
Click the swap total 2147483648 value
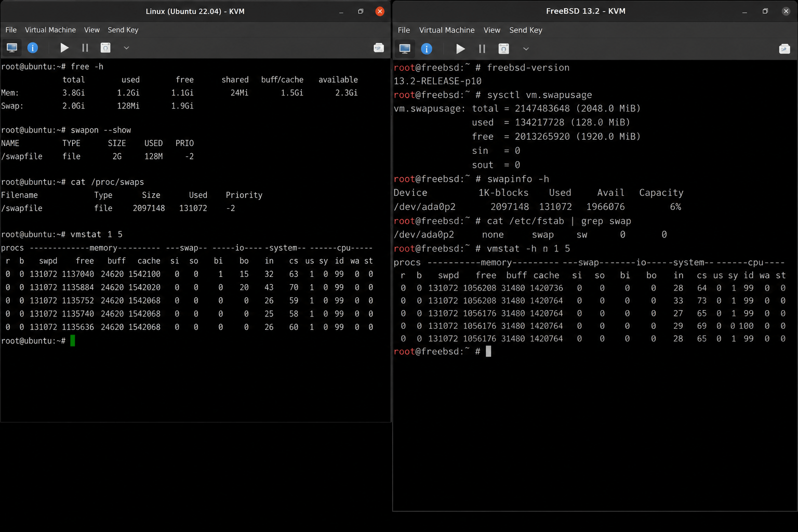[x=542, y=108]
